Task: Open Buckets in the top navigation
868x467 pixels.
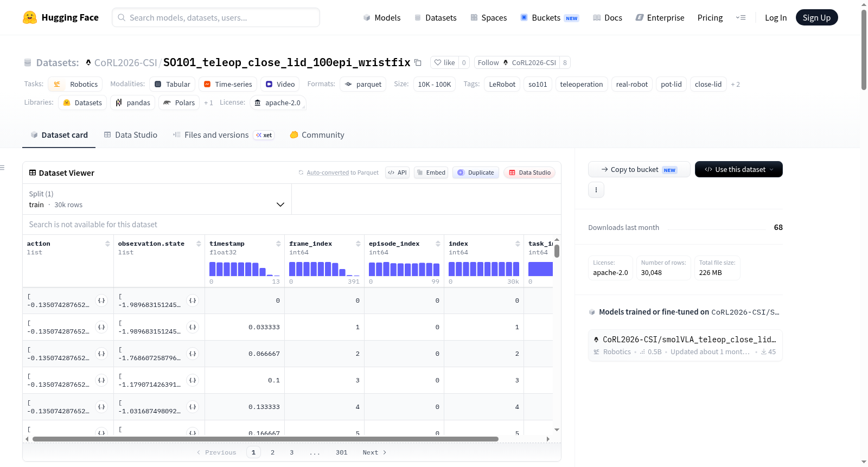Action: (550, 18)
